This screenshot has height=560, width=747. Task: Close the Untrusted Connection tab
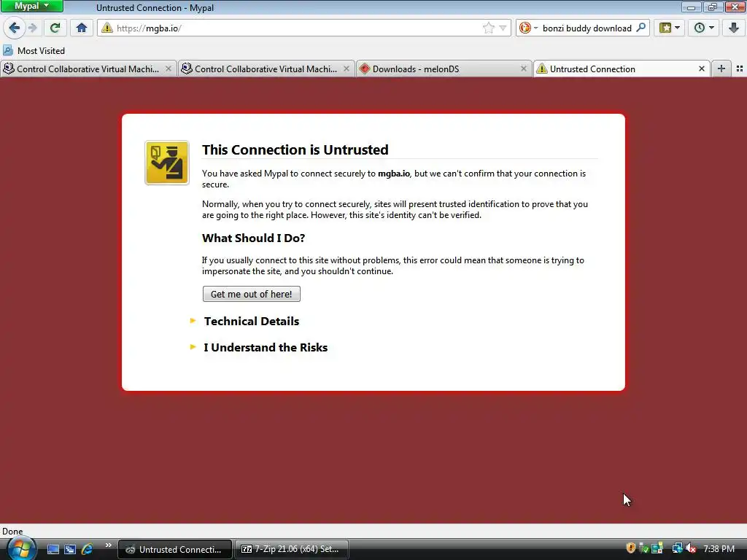click(x=701, y=69)
